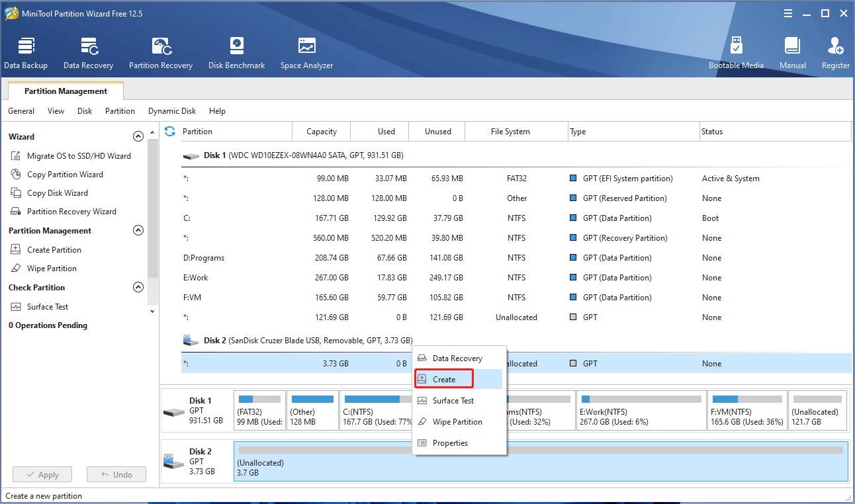Click the 0 Operations Pending label
This screenshot has height=504, width=855.
pos(48,325)
